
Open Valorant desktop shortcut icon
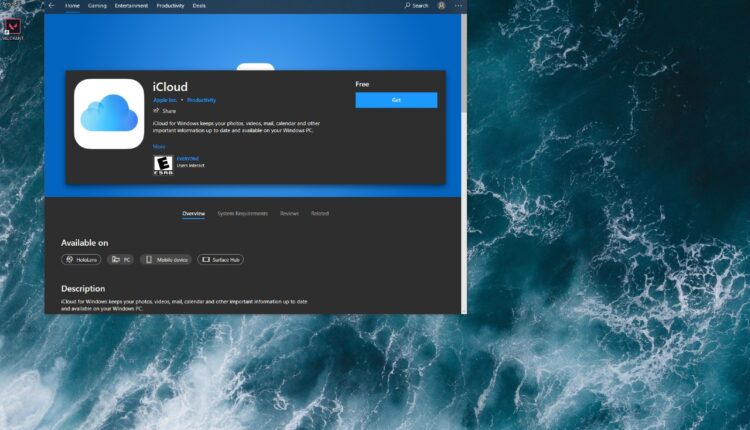tap(14, 27)
